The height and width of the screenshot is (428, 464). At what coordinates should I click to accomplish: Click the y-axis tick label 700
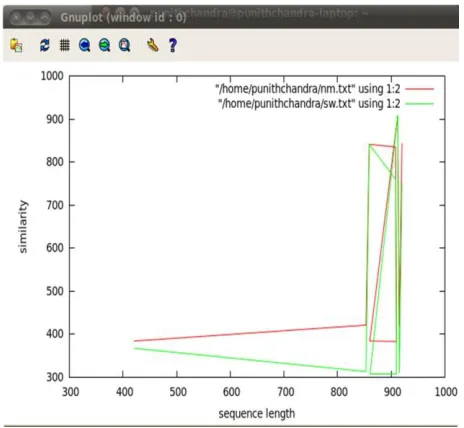click(55, 205)
